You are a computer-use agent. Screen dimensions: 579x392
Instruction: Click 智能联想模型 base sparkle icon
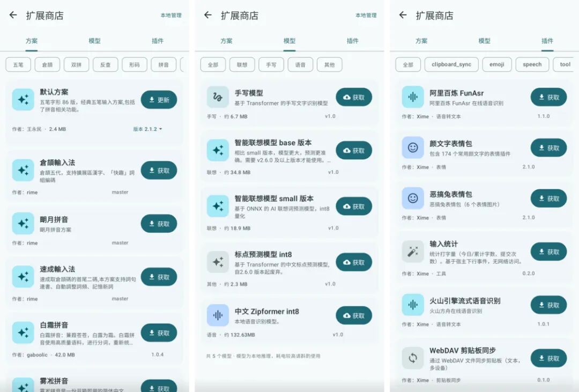coord(218,150)
